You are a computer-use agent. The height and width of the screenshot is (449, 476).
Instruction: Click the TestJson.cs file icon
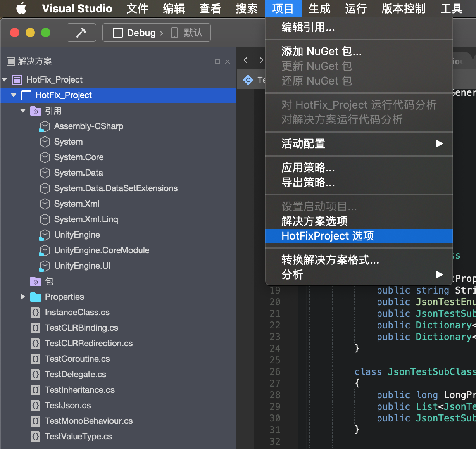click(x=36, y=406)
